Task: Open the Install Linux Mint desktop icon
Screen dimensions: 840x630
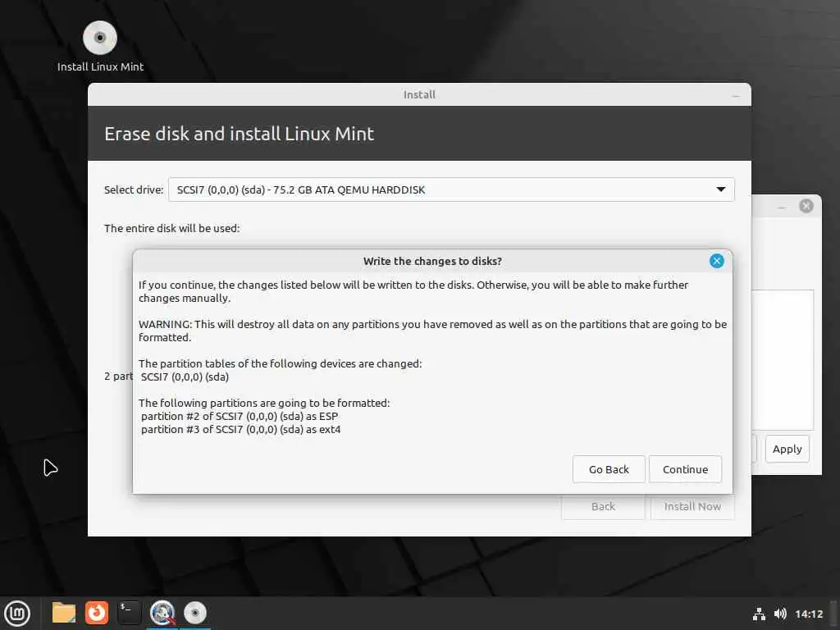Action: (x=100, y=47)
